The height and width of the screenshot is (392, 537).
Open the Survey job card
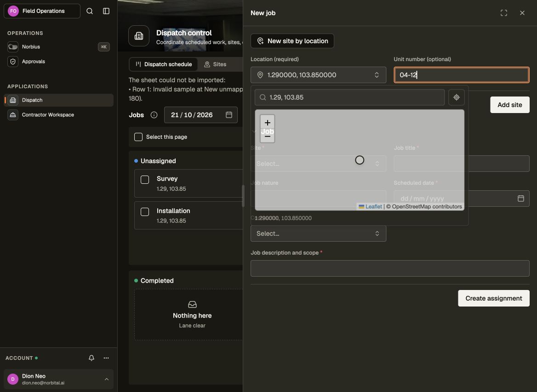click(x=189, y=183)
